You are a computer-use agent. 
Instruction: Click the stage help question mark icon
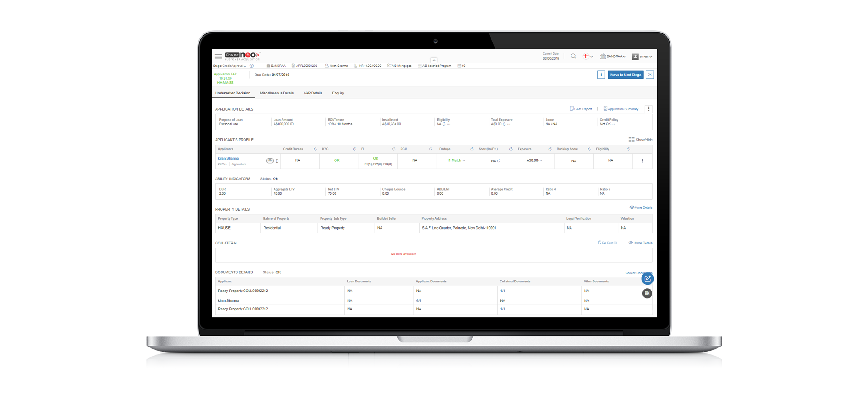pyautogui.click(x=252, y=66)
